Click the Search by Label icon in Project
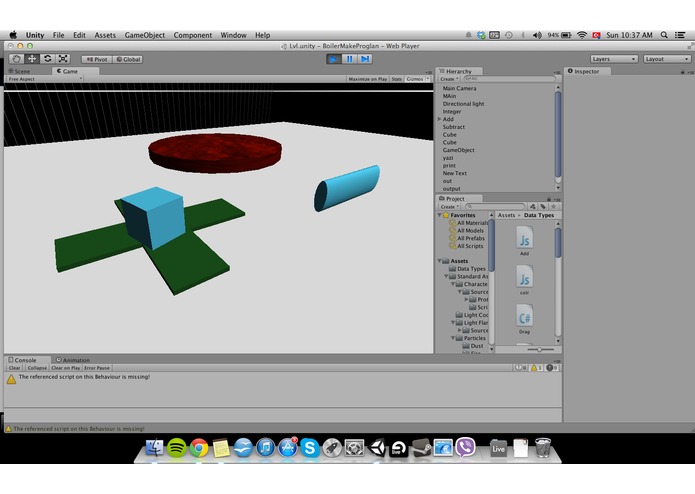 (x=543, y=206)
